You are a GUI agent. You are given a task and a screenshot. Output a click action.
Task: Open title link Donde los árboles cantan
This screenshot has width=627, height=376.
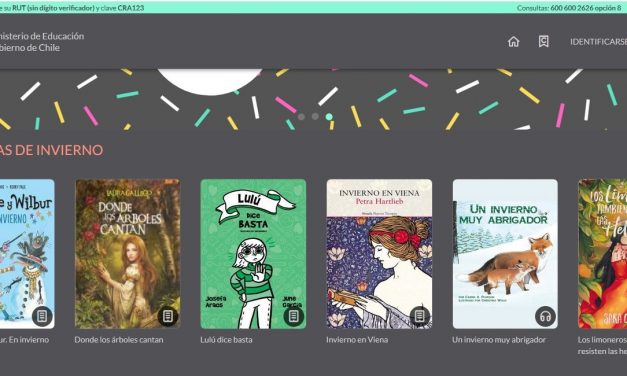click(119, 340)
